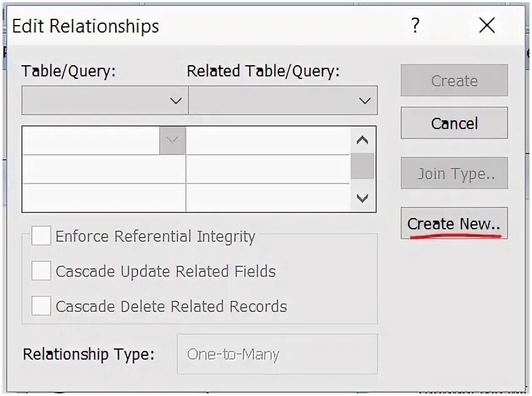Open the first field row dropdown arrow
532x396 pixels.
(173, 140)
